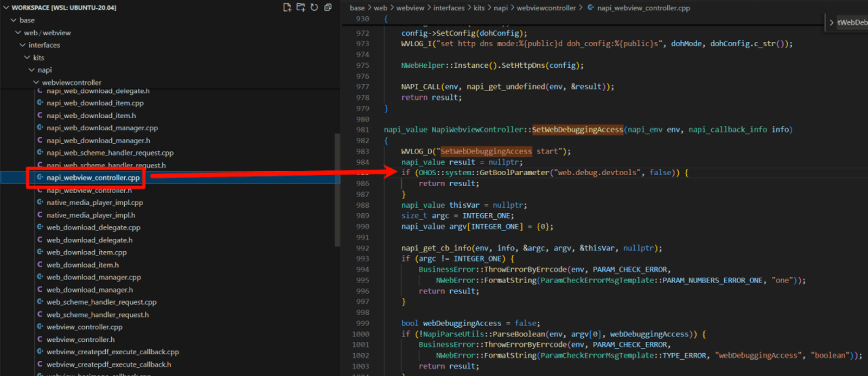Click breadcrumb segment 'webviewcontroller'
The width and height of the screenshot is (868, 376).
546,8
